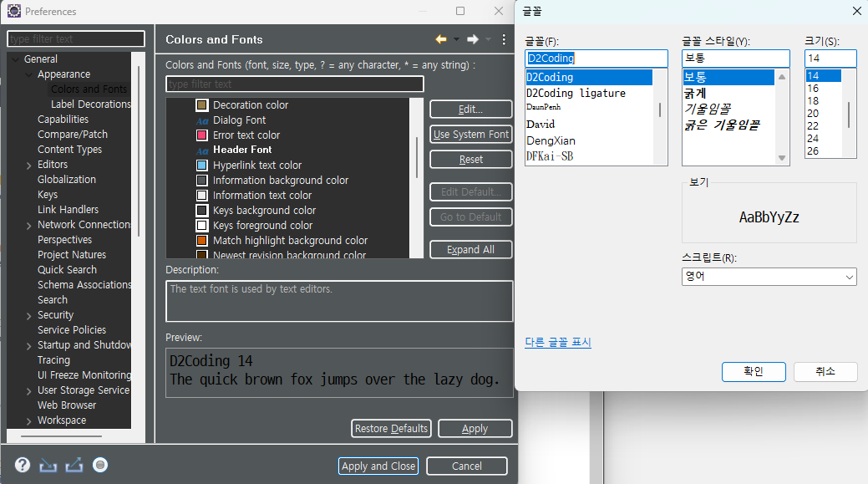Expand Startup and Shutdown node

point(28,345)
